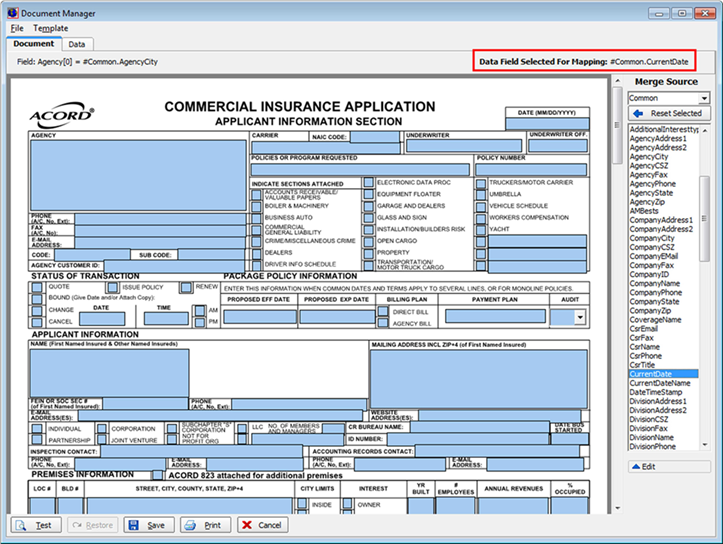
Task: Click the Edit button below field list
Action: coord(667,466)
